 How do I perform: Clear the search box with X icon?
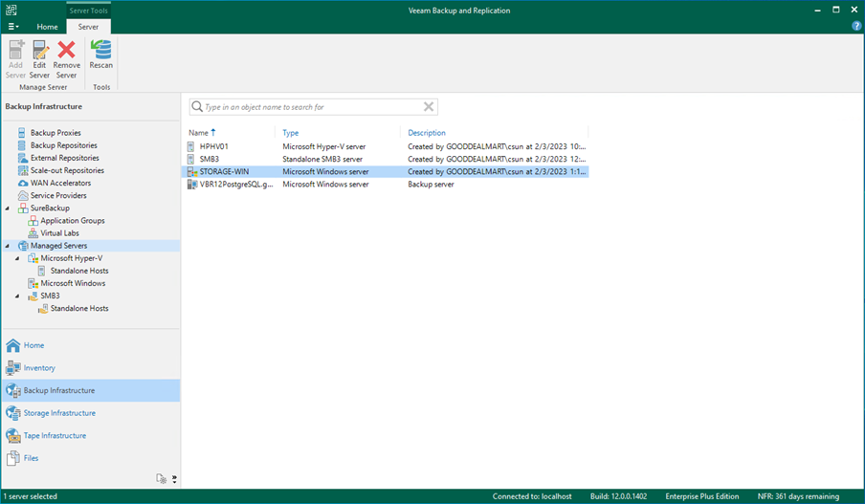428,107
